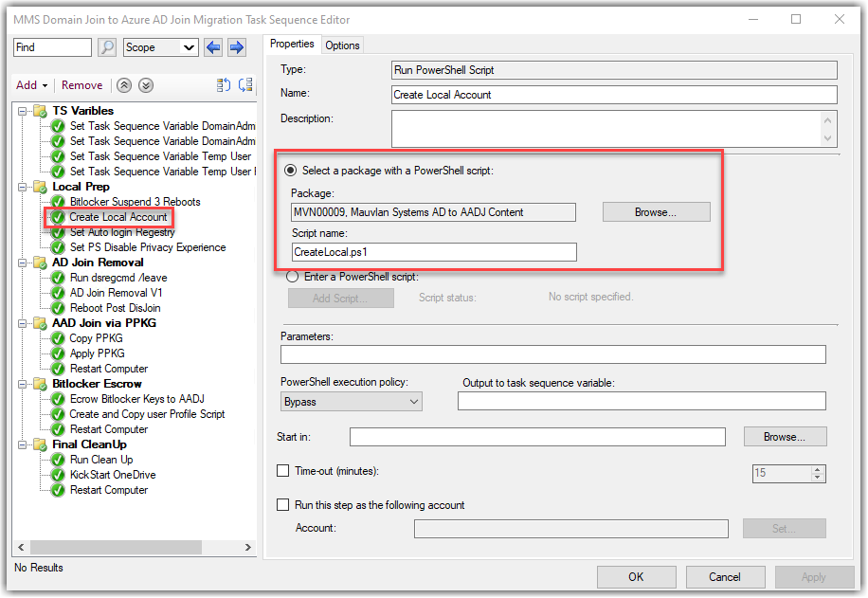Screen dimensions: 868x598
Task: Check Run this step as the following account
Action: [283, 505]
